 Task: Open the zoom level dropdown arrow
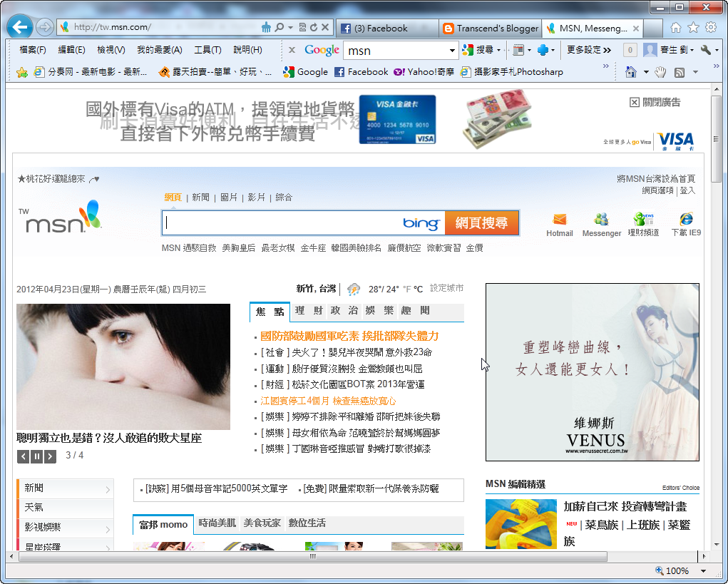703,571
